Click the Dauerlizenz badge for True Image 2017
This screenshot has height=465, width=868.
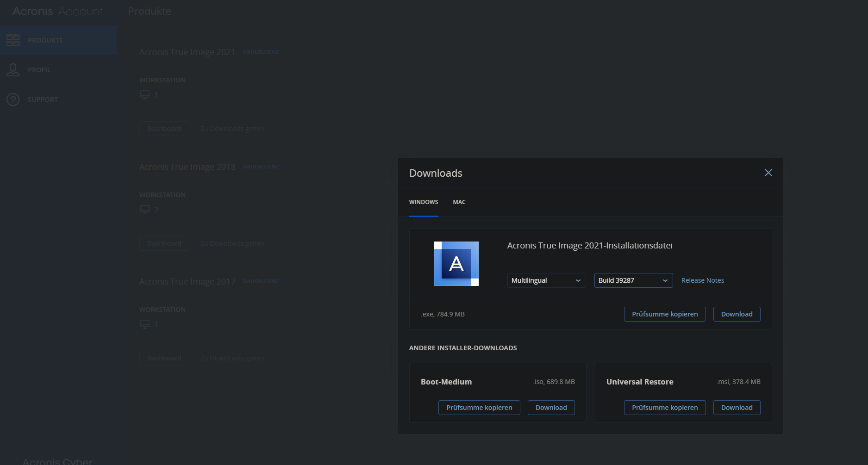click(x=261, y=281)
